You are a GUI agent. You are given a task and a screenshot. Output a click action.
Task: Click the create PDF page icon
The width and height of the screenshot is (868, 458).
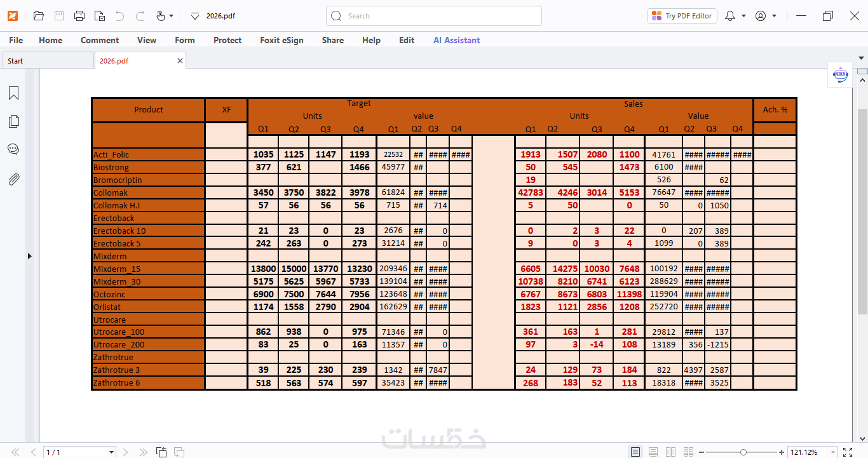(x=99, y=16)
